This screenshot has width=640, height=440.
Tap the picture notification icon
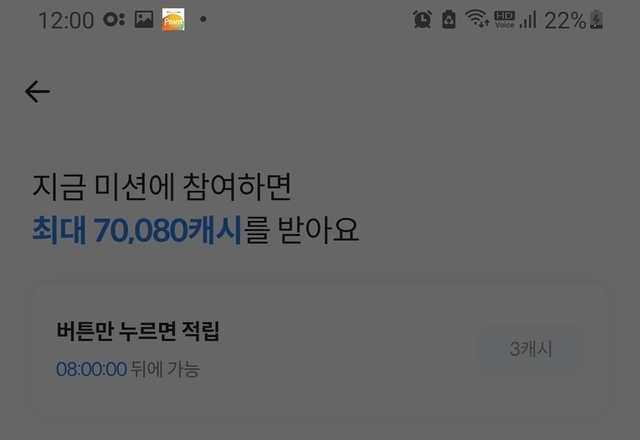pos(144,19)
